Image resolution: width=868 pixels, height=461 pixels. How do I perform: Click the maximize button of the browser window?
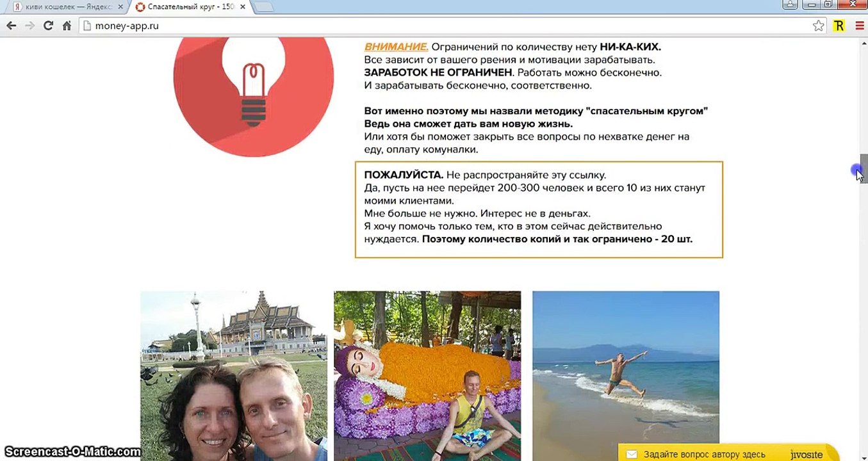pos(828,4)
